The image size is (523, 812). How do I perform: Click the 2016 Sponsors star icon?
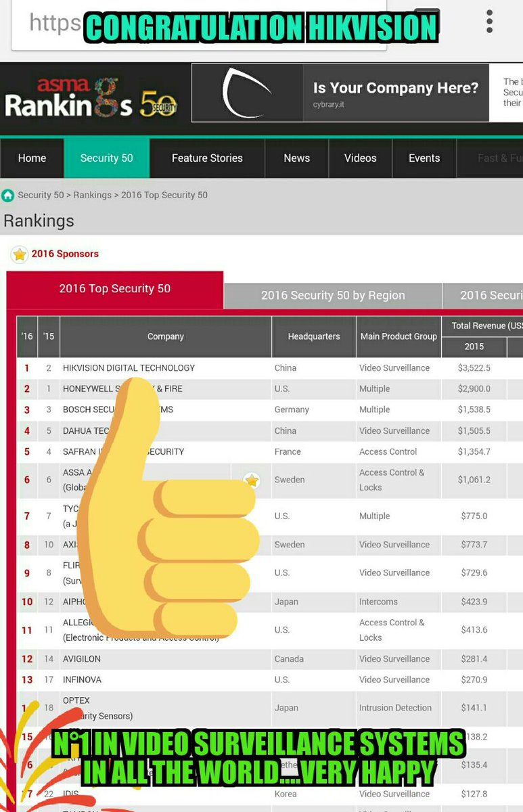click(x=20, y=254)
